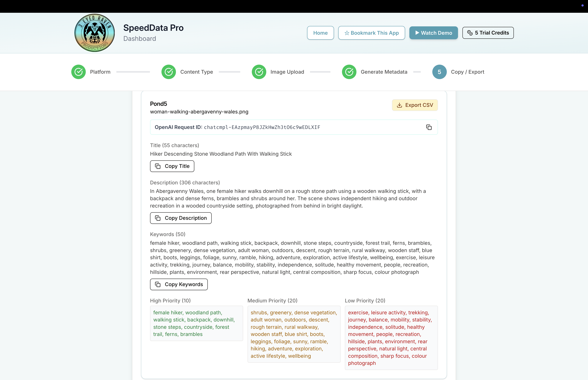
Task: Select title text Hiker Descending Stone Woodland Path
Action: (221, 154)
